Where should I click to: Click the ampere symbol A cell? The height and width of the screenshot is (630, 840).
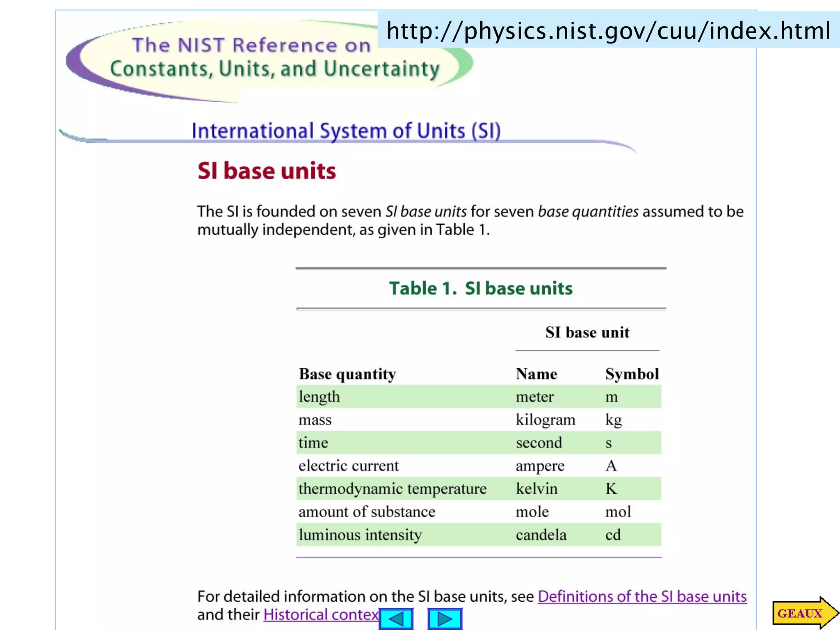(x=611, y=466)
